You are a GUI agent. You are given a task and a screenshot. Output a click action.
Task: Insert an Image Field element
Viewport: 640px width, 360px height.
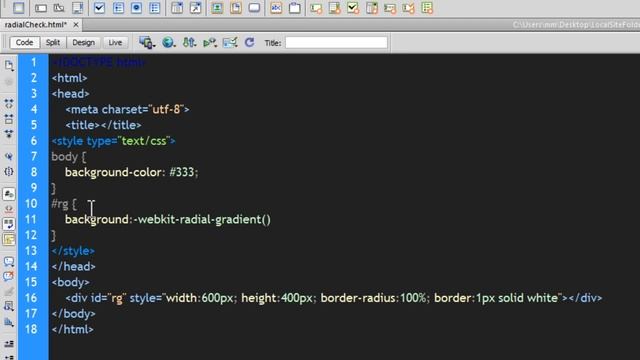point(217,8)
